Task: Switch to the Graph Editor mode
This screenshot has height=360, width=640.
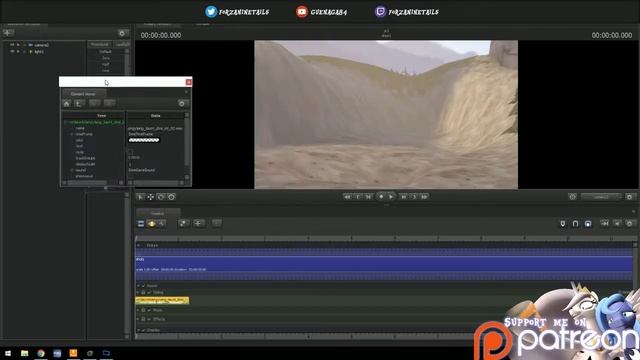Action: pos(162,224)
